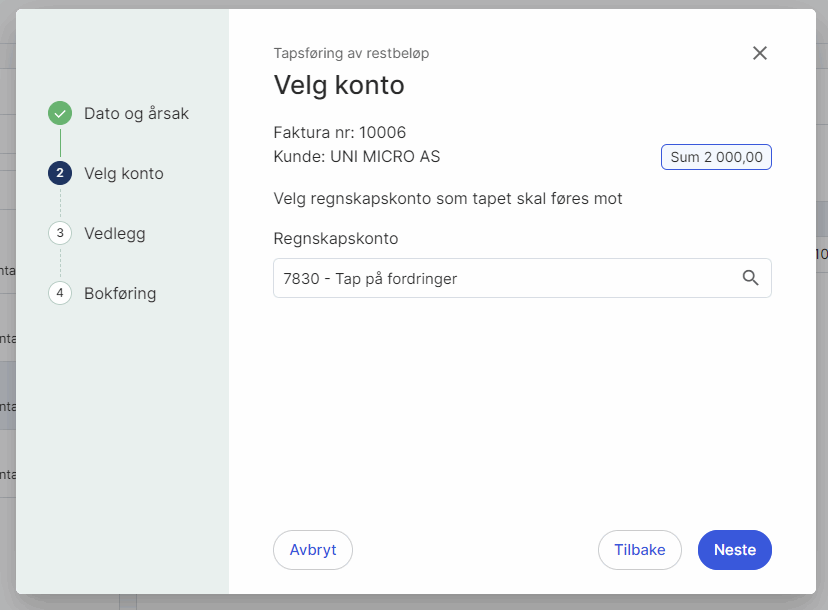Click the dialog close X icon

(x=760, y=53)
